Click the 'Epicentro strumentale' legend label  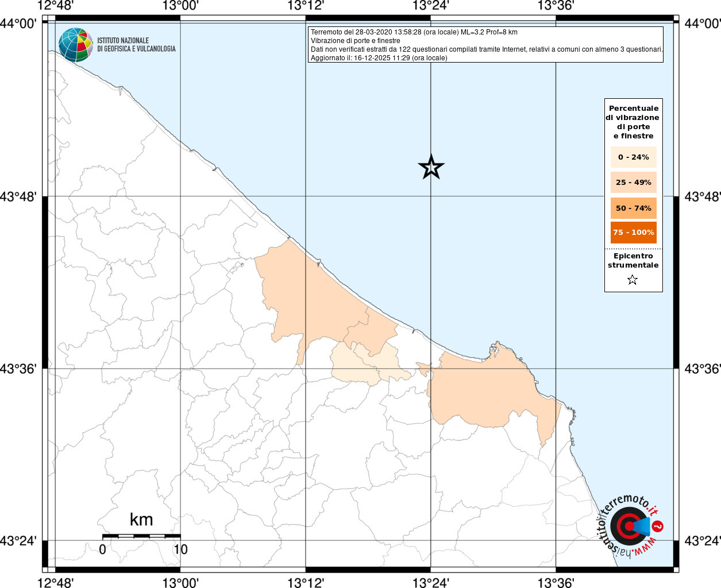[x=633, y=261]
